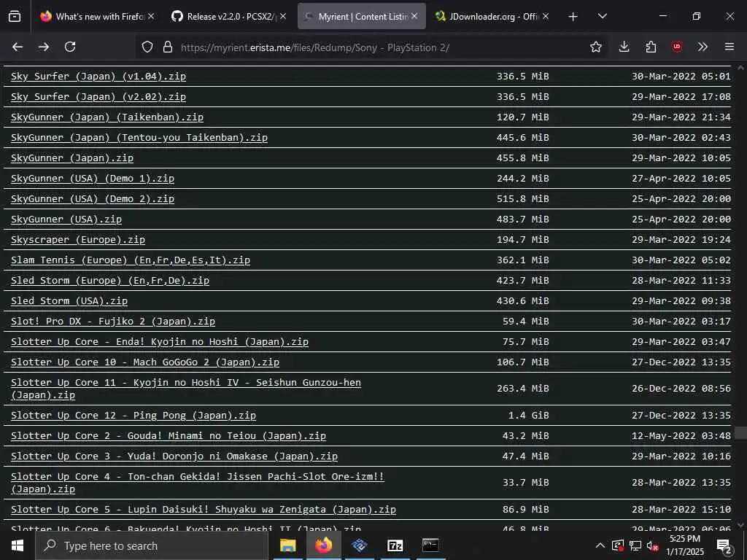The width and height of the screenshot is (747, 560).
Task: Open Skyscraper (Europe).zip link
Action: 78,240
